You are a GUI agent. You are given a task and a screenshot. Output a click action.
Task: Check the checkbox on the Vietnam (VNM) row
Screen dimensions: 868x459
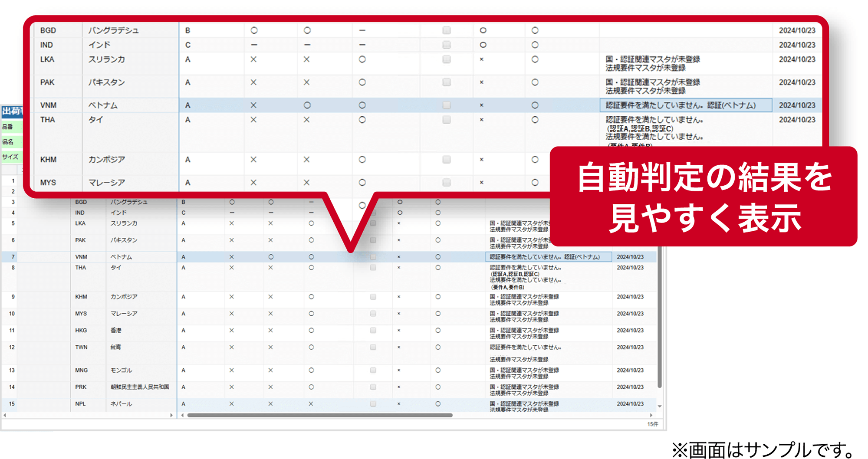(446, 105)
